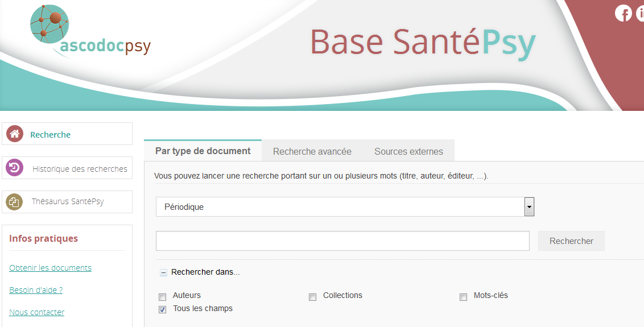Click the Thésaurus SantéPsy documents icon
The width and height of the screenshot is (644, 327).
point(14,202)
